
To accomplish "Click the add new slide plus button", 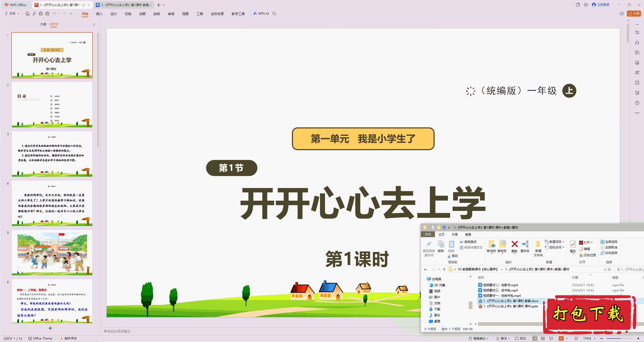I will (x=50, y=328).
